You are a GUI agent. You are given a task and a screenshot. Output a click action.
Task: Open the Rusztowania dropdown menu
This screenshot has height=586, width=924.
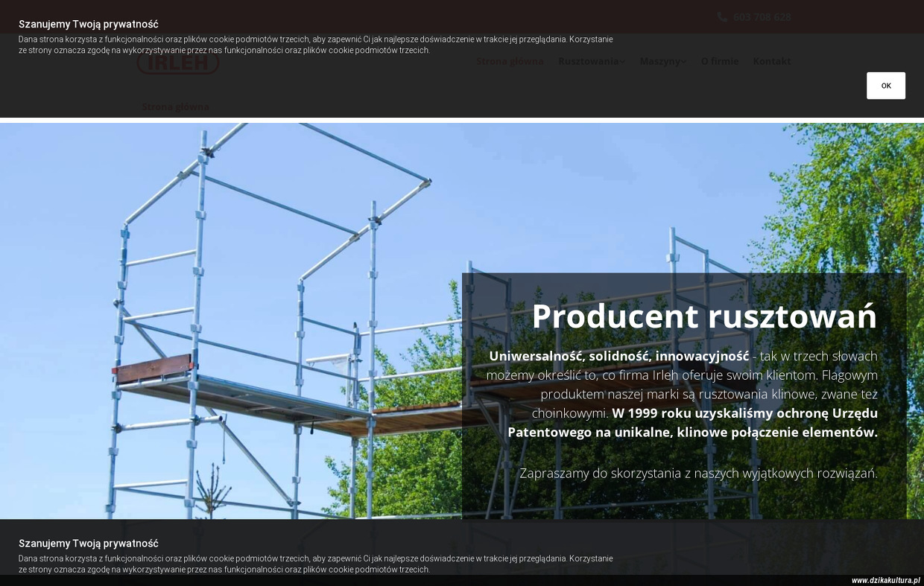pyautogui.click(x=588, y=61)
